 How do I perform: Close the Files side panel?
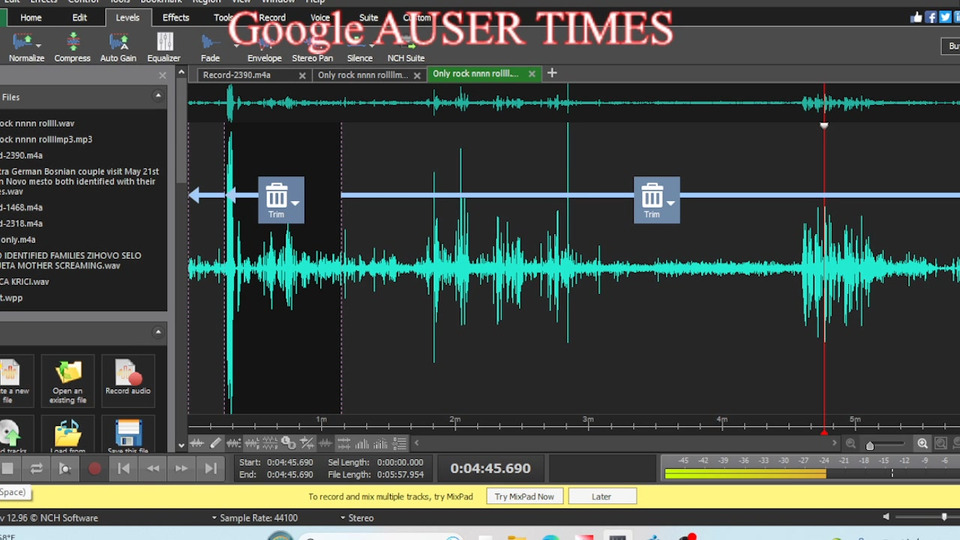tap(162, 75)
